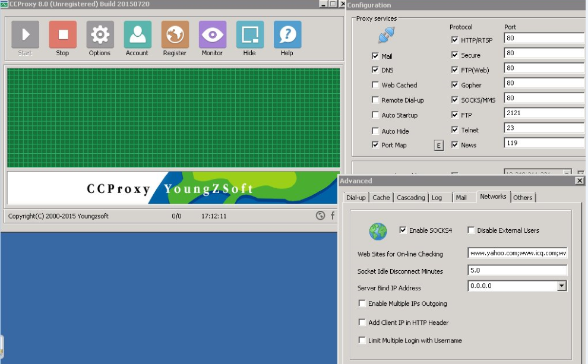Click the Telnet port field showing 23
588x364 pixels.
pos(544,128)
